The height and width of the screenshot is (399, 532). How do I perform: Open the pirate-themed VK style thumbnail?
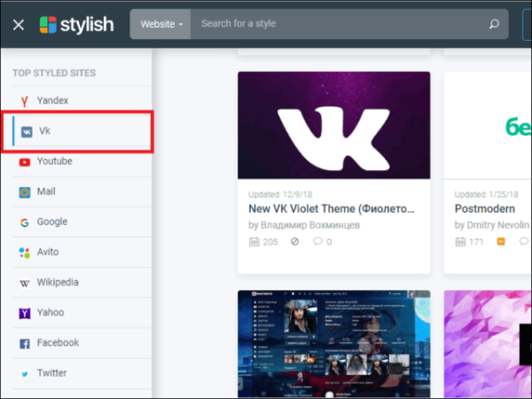334,344
